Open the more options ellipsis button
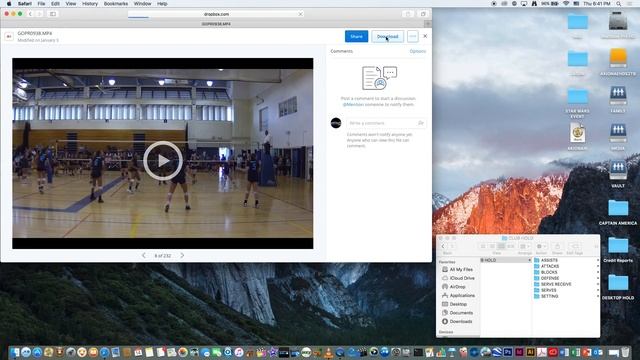Image resolution: width=640 pixels, height=360 pixels. coord(413,36)
